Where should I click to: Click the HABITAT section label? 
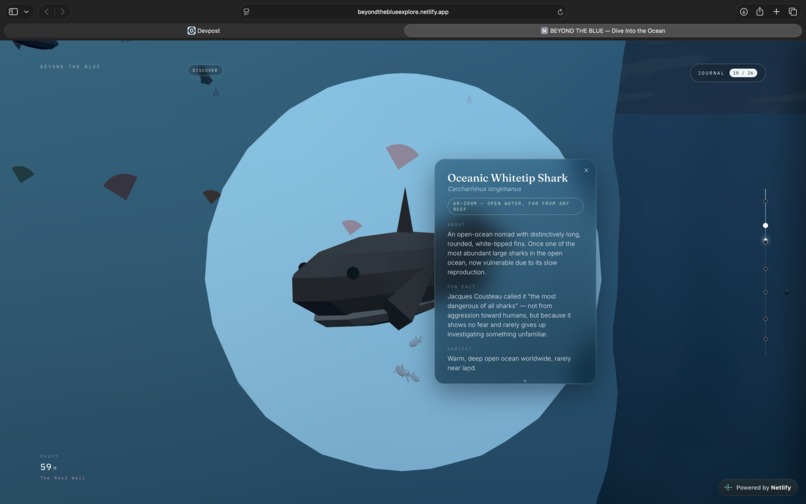point(460,349)
